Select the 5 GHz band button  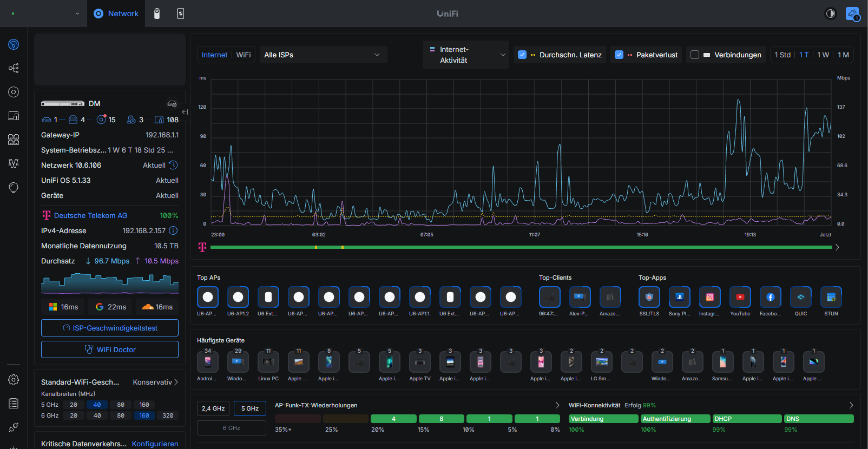click(x=250, y=408)
